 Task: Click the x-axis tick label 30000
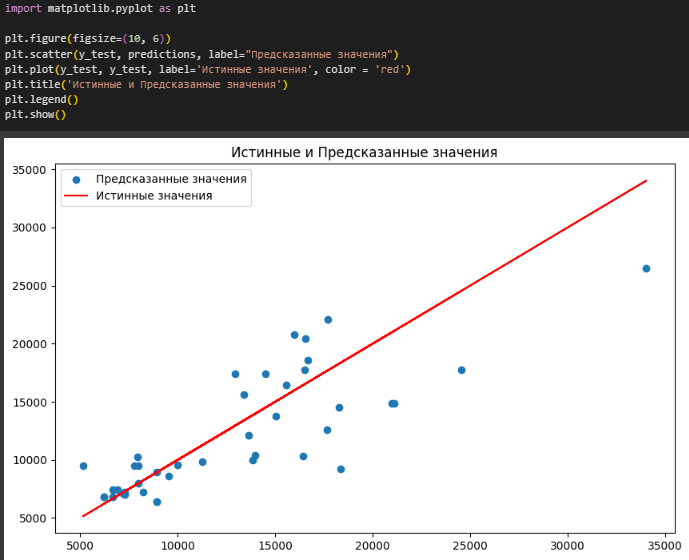(x=567, y=546)
